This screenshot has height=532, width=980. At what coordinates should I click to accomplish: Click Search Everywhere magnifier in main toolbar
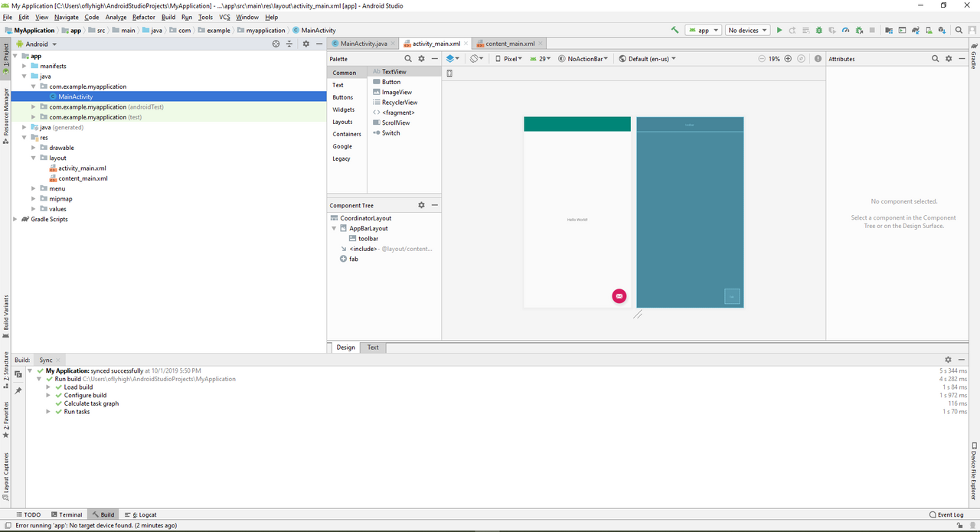(959, 31)
